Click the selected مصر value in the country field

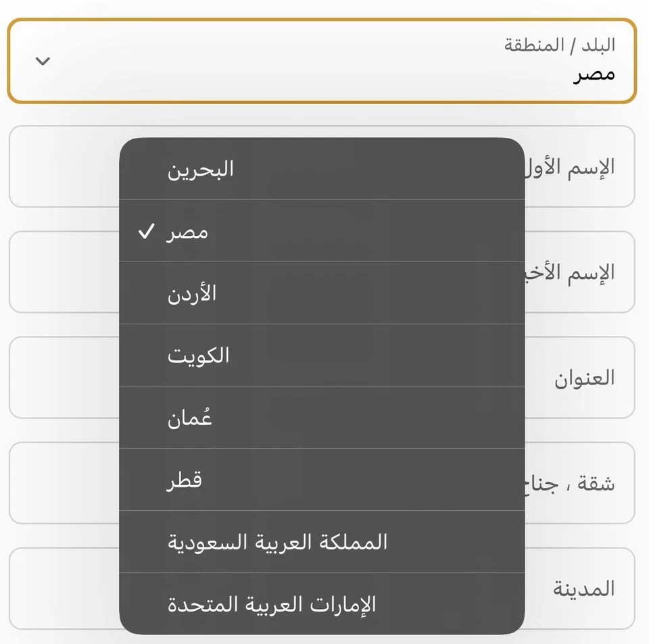click(594, 74)
